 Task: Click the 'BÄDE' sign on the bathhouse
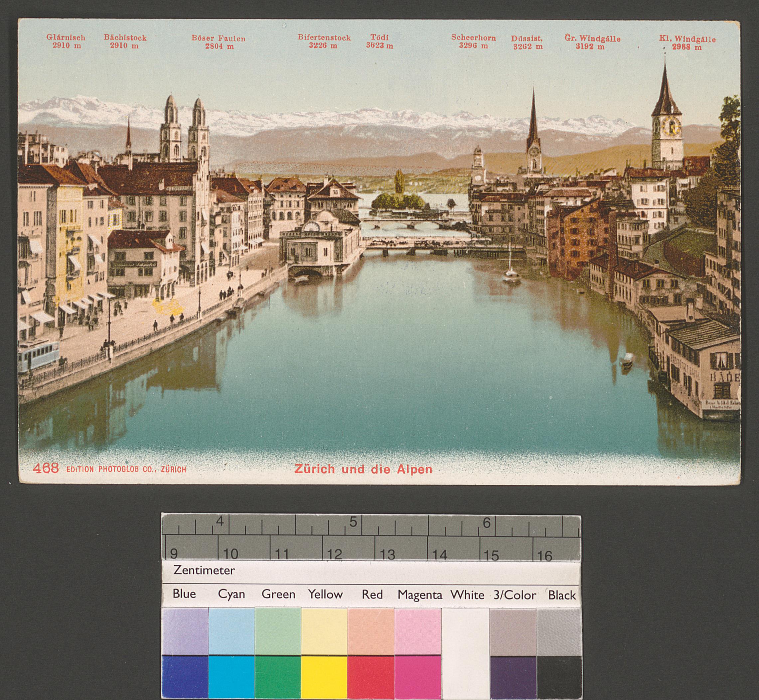pyautogui.click(x=725, y=377)
